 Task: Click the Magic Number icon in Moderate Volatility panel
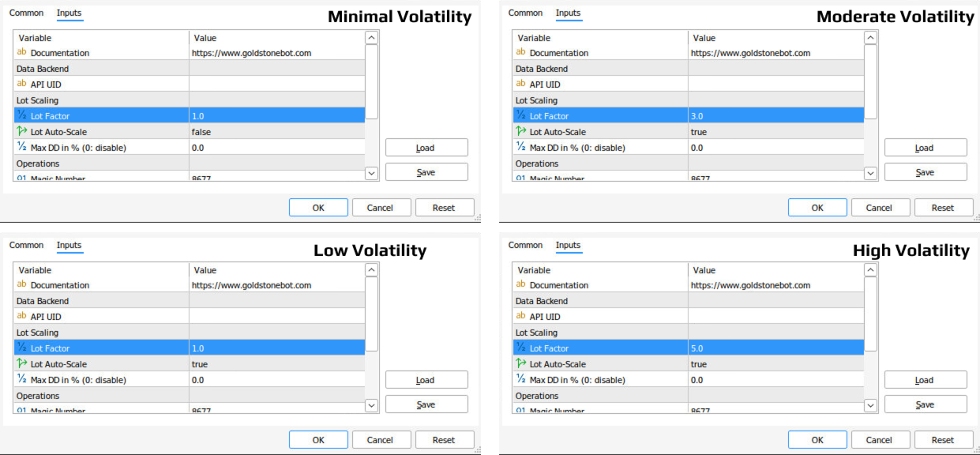click(x=520, y=179)
